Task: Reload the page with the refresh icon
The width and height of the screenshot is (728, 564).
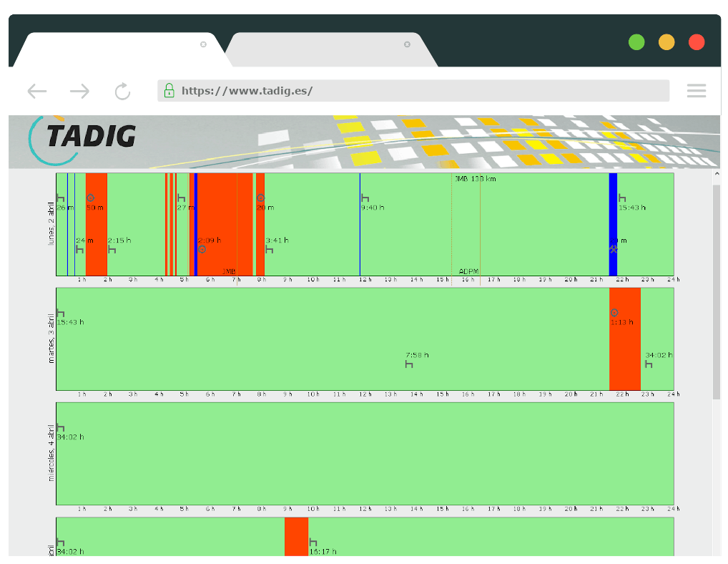Action: 122,91
